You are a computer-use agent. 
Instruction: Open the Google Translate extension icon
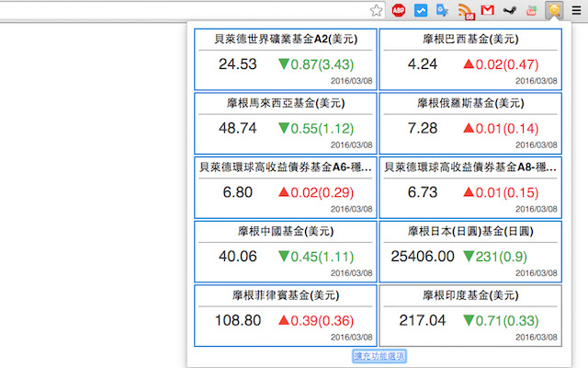[x=443, y=10]
